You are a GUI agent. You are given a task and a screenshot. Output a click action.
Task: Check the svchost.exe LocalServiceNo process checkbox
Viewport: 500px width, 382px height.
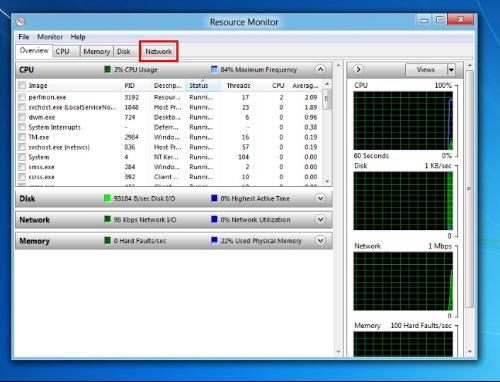[22, 107]
